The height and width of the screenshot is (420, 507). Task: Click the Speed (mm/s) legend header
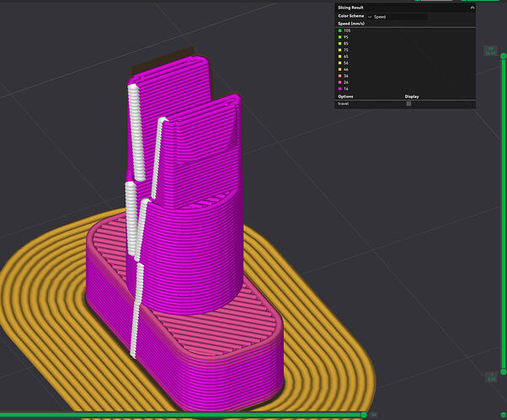pos(351,24)
